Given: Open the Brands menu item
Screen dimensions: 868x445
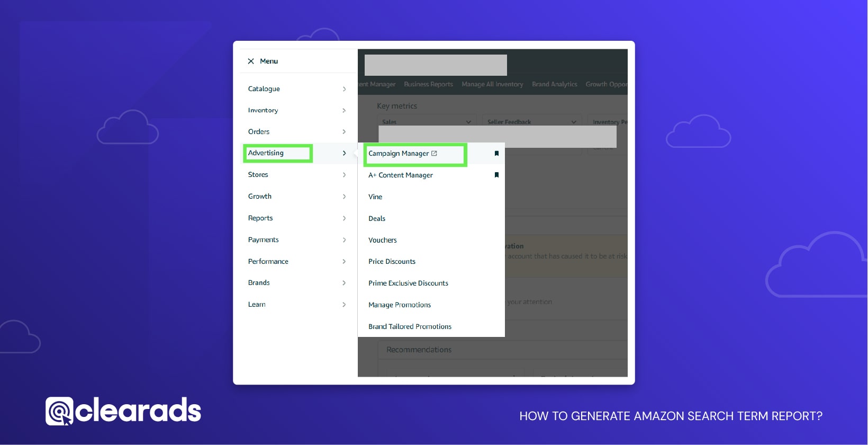Looking at the screenshot, I should (x=259, y=283).
